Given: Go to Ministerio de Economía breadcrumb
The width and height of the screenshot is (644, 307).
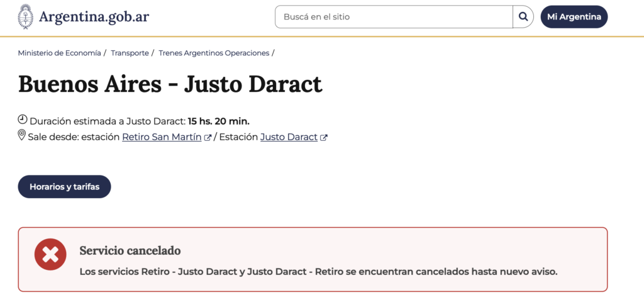Looking at the screenshot, I should 60,53.
